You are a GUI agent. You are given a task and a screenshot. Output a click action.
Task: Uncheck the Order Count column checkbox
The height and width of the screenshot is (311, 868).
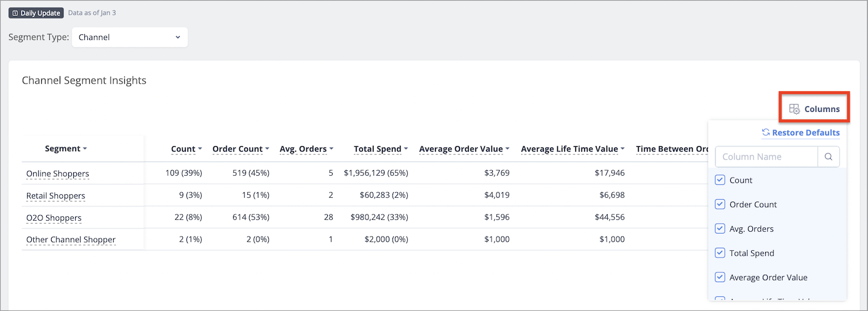[x=720, y=204]
